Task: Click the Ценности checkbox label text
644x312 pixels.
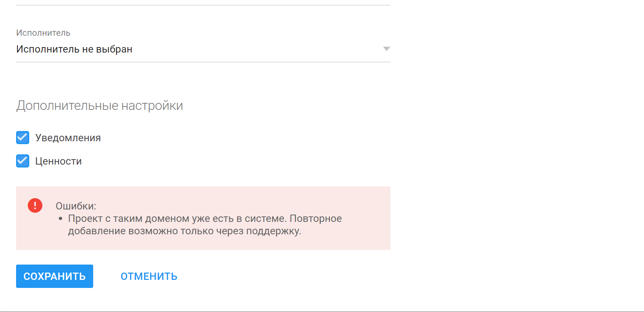Action: pos(58,161)
